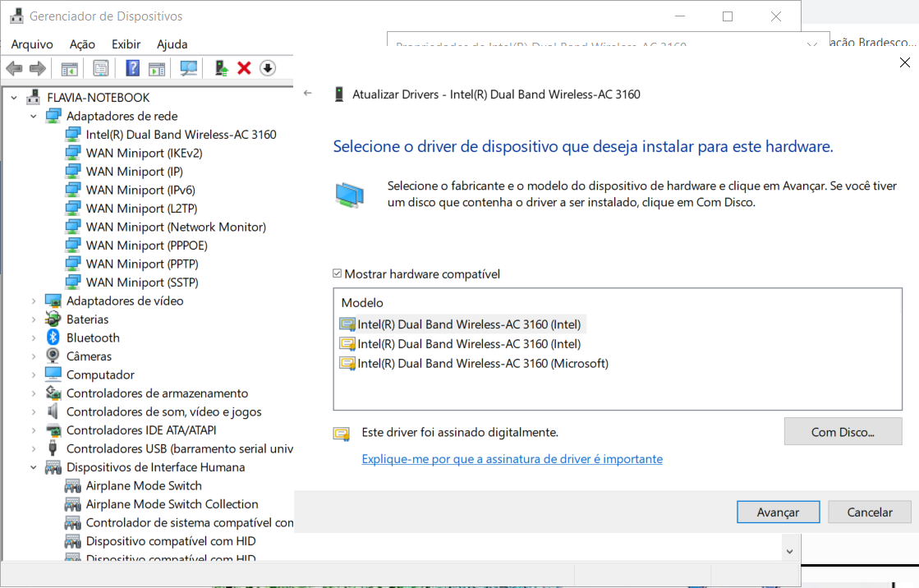Viewport: 919px width, 588px height.
Task: Click the Avançar button
Action: click(778, 512)
